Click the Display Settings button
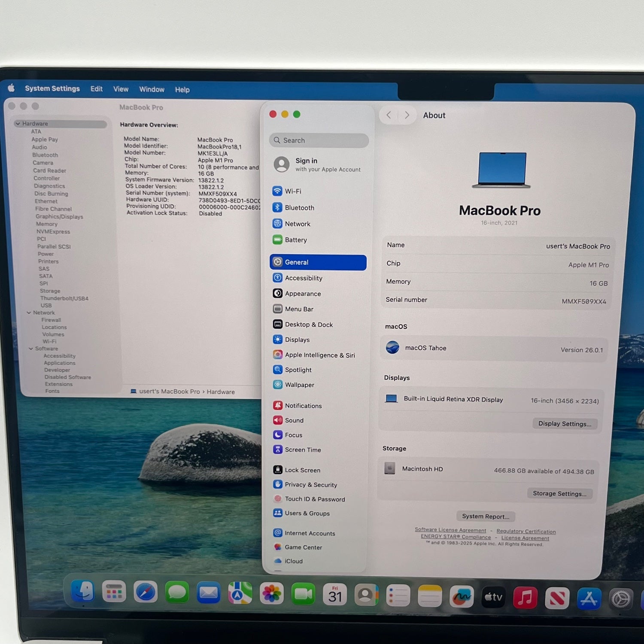Image resolution: width=644 pixels, height=644 pixels. [565, 424]
